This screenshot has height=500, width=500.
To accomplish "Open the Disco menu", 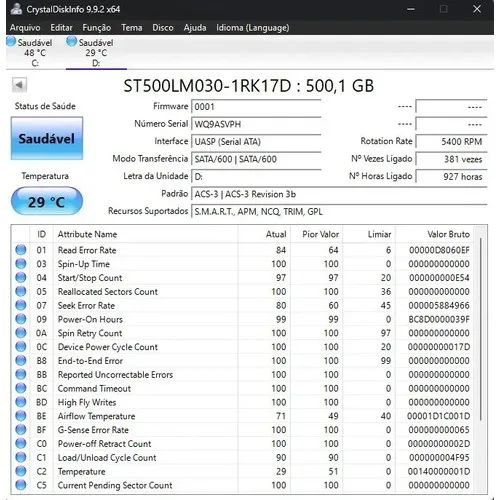I will click(163, 28).
